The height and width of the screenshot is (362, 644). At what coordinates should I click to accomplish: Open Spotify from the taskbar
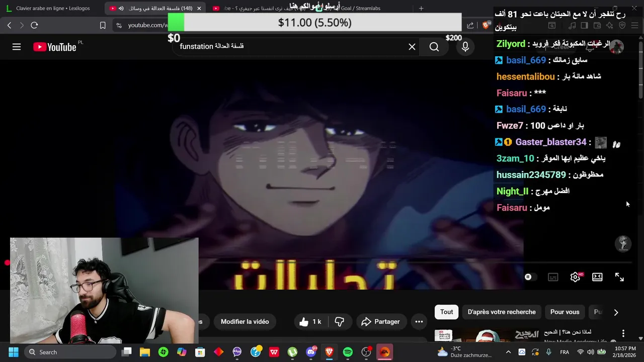click(x=348, y=352)
